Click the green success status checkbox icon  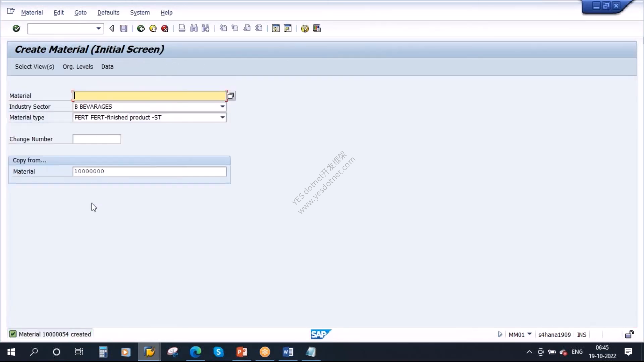[x=13, y=334]
